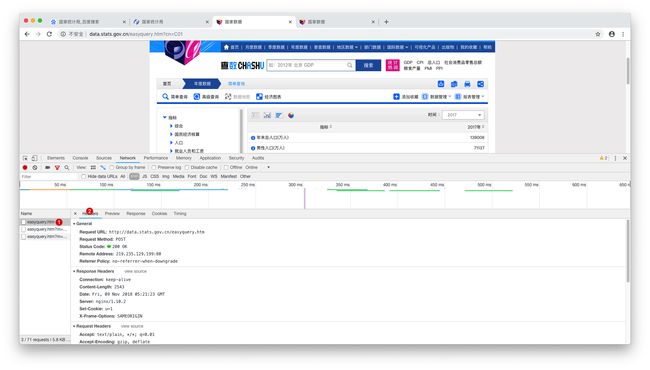Toggle the device toolbar icon
This screenshot has height=370, width=650.
34,158
